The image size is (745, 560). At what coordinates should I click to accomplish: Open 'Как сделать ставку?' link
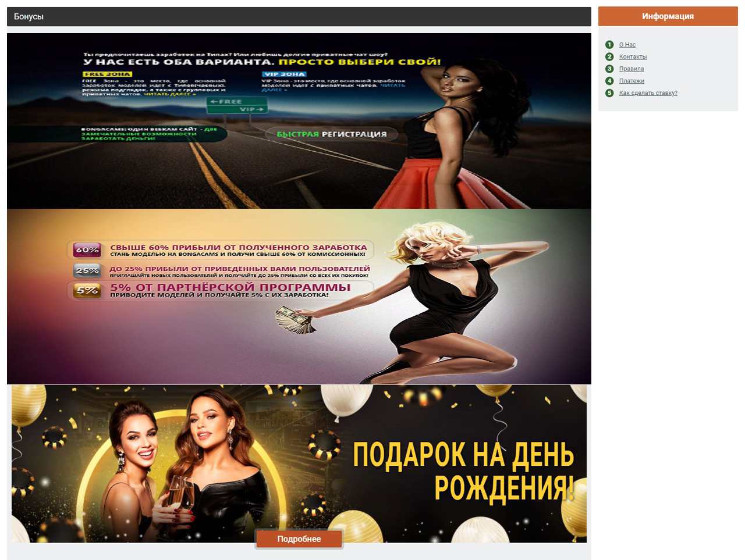point(648,93)
